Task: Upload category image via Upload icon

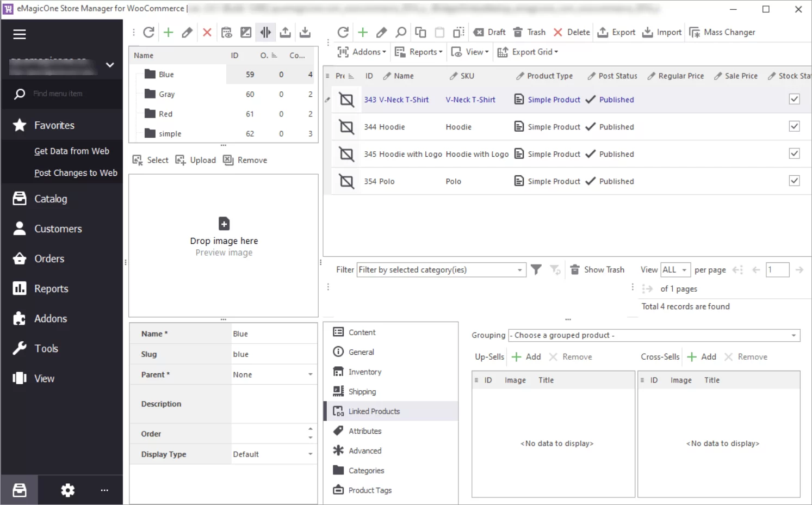Action: point(195,159)
